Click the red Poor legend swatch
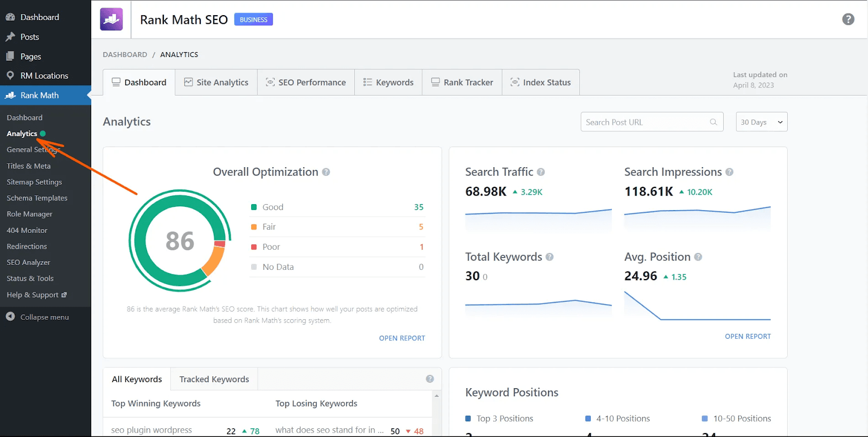 coord(254,247)
